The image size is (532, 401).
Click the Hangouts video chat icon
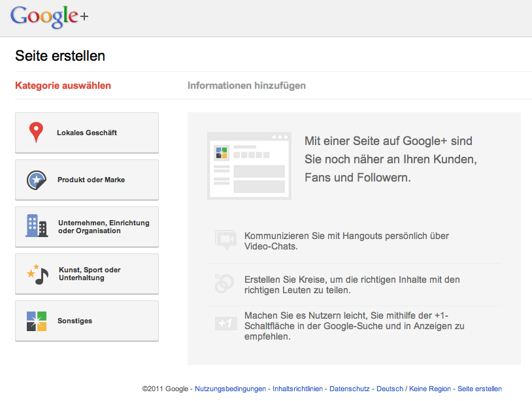coord(225,240)
